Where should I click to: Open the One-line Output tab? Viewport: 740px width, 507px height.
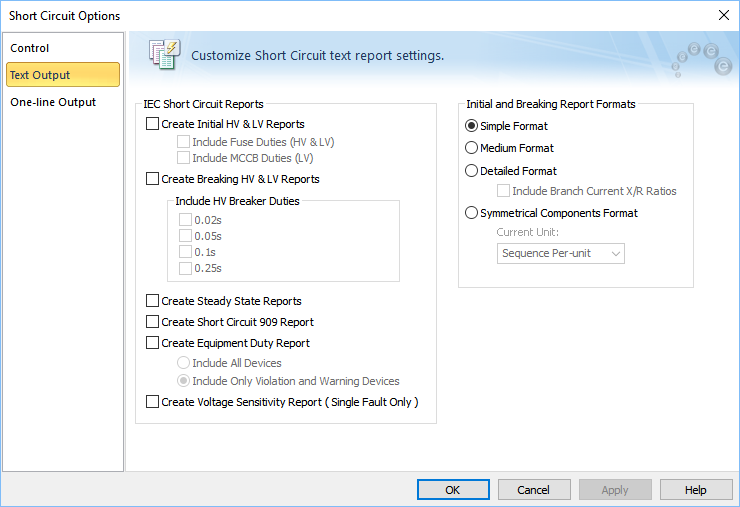click(53, 102)
